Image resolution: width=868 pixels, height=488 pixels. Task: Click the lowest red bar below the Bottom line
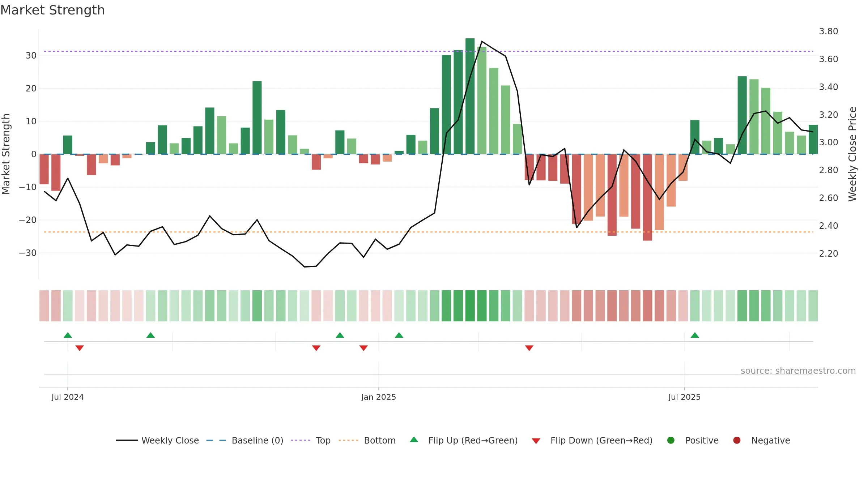pyautogui.click(x=647, y=197)
